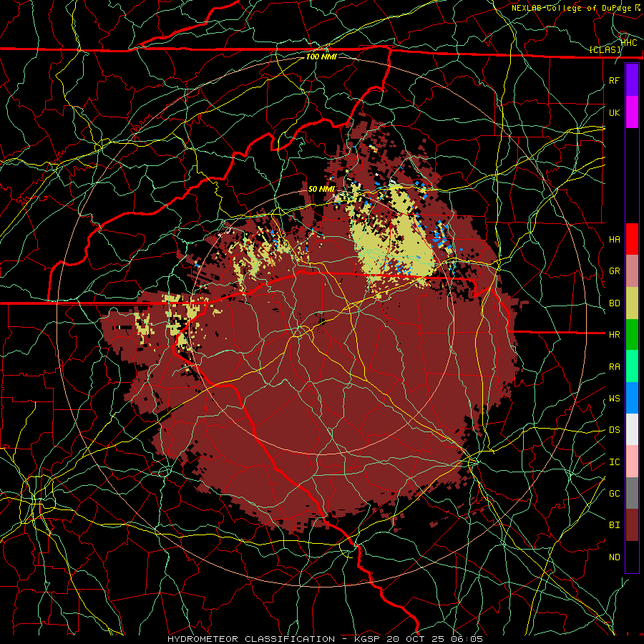The width and height of the screenshot is (644, 644).
Task: Click the HR legend label
Action: (614, 335)
